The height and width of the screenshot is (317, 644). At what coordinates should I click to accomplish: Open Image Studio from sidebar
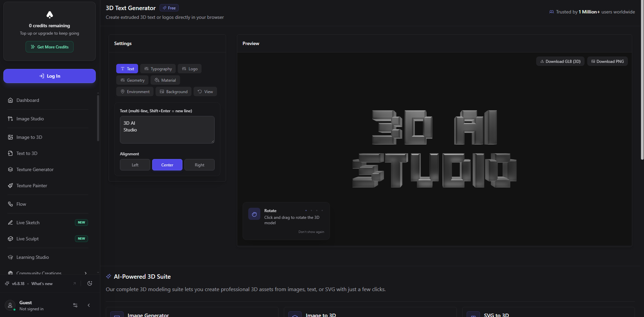click(x=48, y=119)
